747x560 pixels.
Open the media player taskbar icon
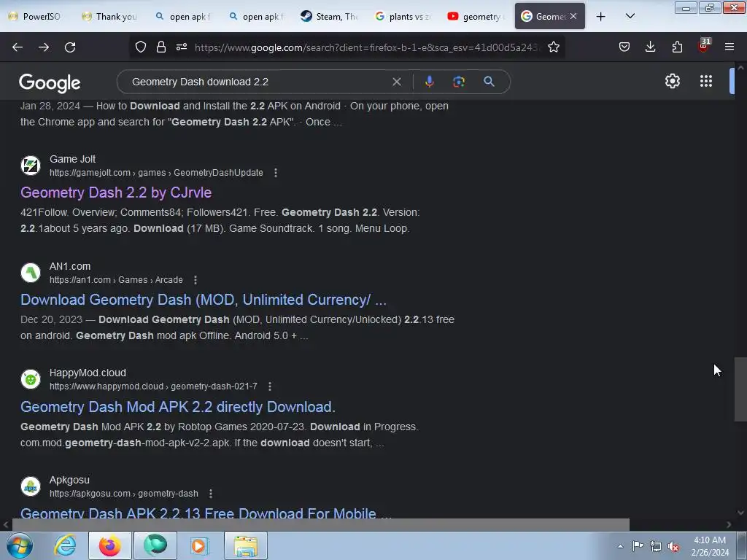(199, 545)
